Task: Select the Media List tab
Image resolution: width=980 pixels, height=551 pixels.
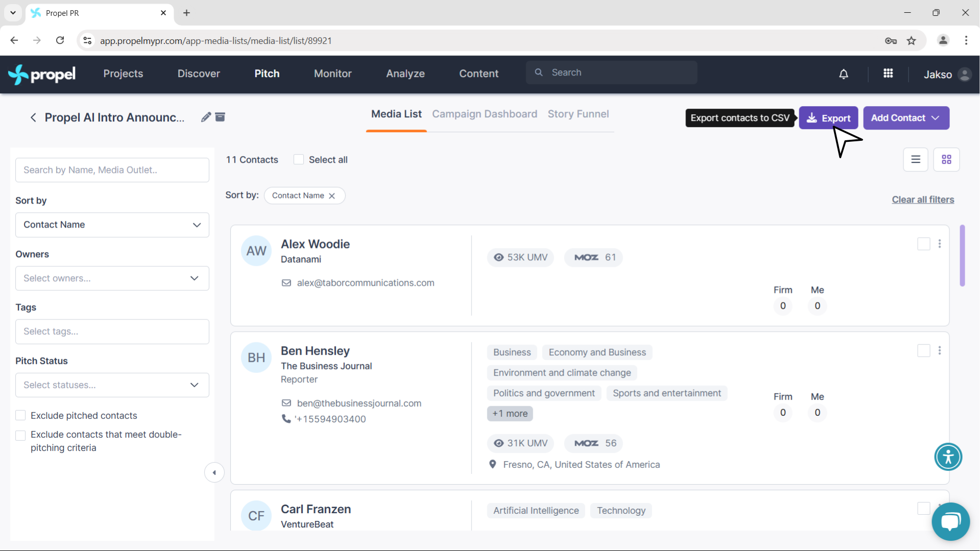Action: click(396, 114)
